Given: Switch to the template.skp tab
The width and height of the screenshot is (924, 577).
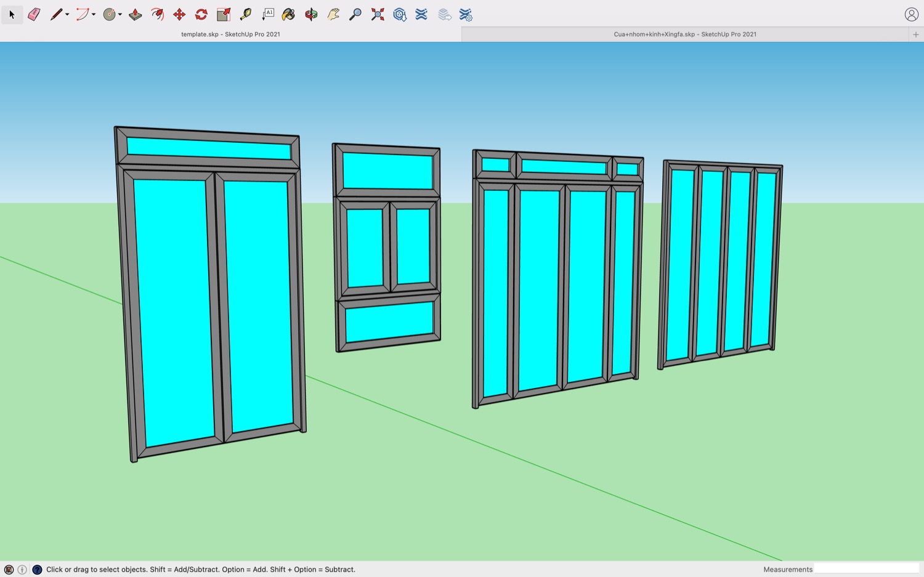Looking at the screenshot, I should tap(230, 34).
